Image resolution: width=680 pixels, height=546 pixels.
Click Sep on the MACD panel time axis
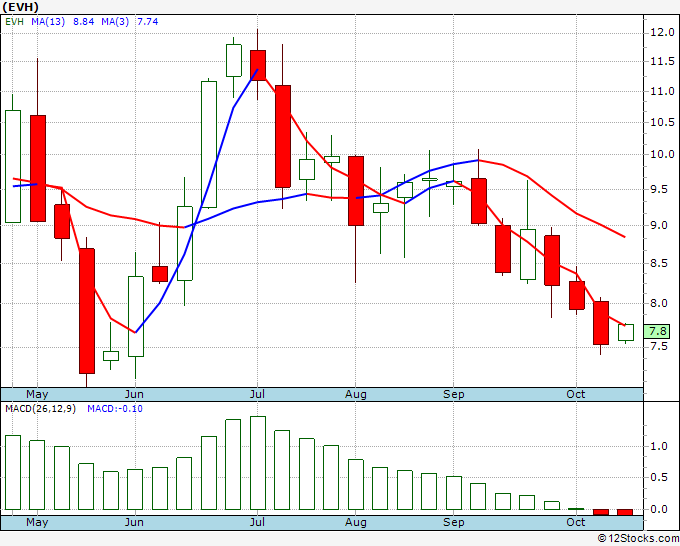click(x=454, y=522)
